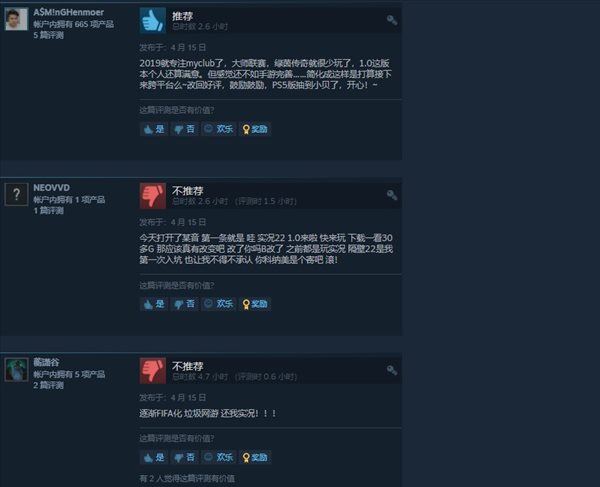Vote 是 (yes) on the first review
This screenshot has height=487, width=600.
tap(154, 129)
